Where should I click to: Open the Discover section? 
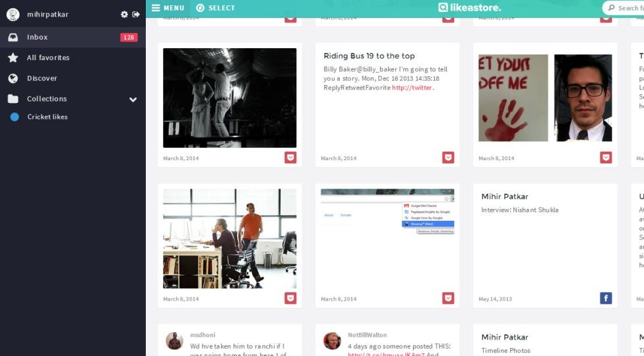(73, 78)
